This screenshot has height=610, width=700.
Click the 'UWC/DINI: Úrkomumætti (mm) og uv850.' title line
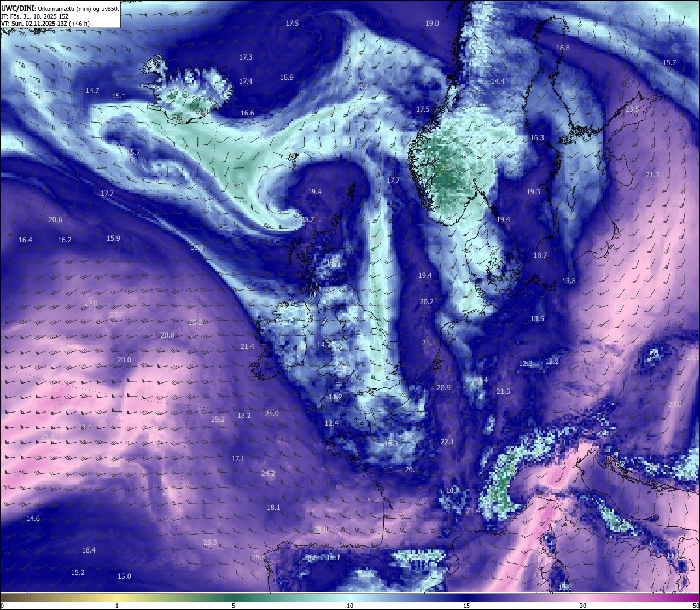point(60,8)
